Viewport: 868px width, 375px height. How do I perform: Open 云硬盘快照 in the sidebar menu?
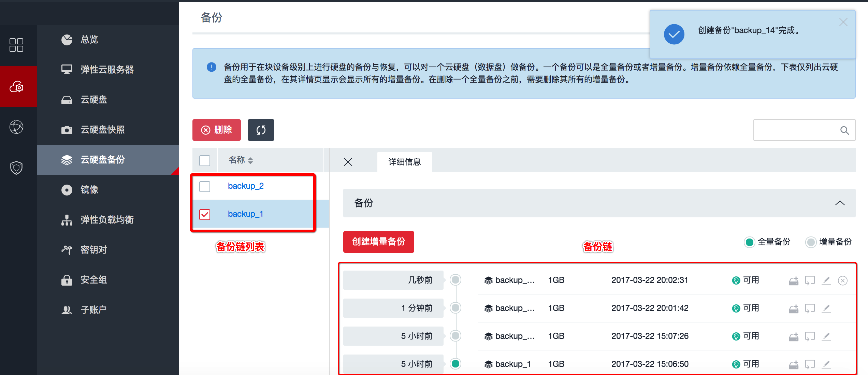pyautogui.click(x=102, y=130)
